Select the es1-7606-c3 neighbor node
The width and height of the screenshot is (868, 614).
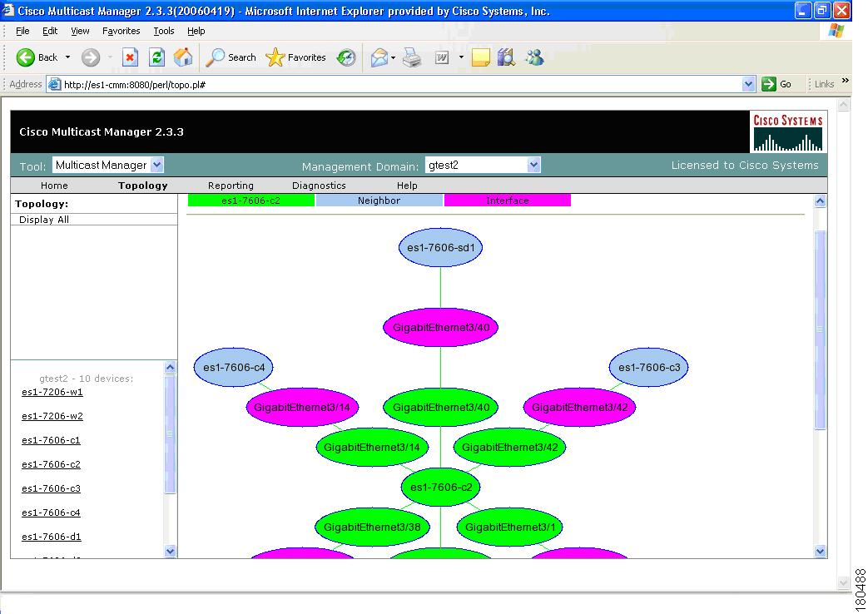coord(649,367)
